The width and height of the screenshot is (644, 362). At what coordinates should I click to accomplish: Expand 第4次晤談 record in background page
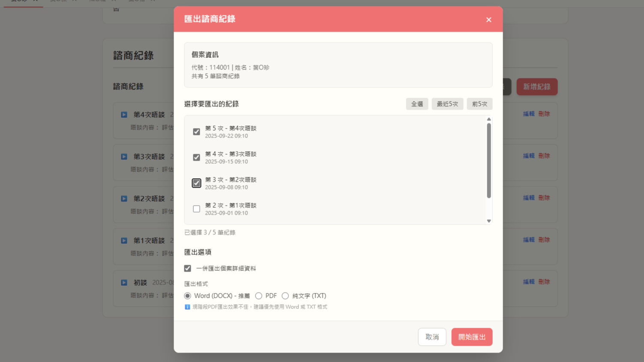coord(124,115)
